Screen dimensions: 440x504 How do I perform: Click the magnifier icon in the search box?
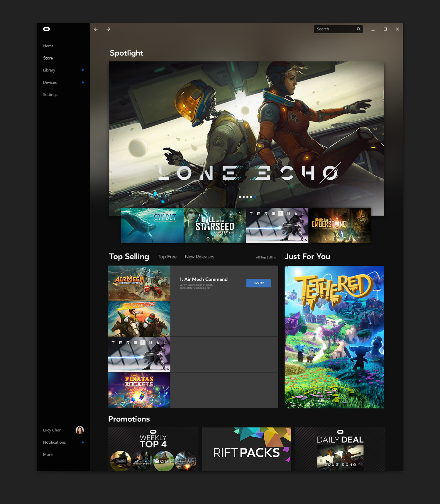pos(358,29)
